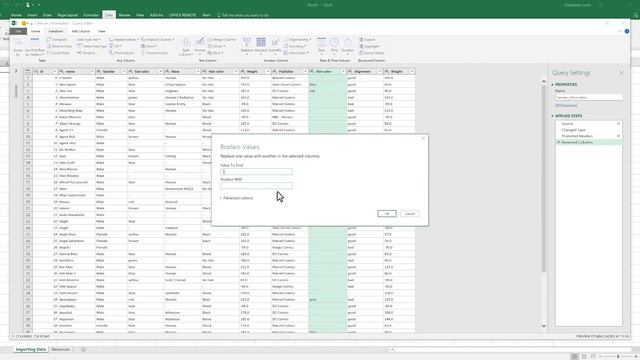
Task: Click the Pivot Column command
Action: 122,53
